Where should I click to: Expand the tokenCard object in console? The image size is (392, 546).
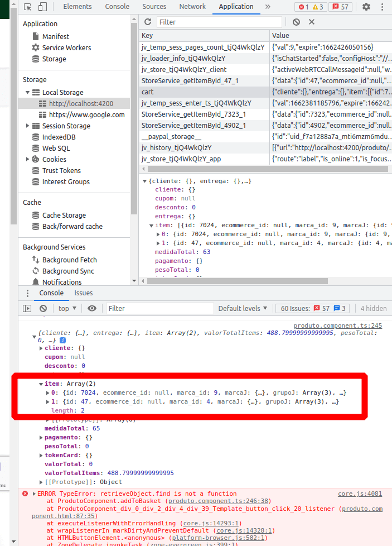[x=41, y=456]
